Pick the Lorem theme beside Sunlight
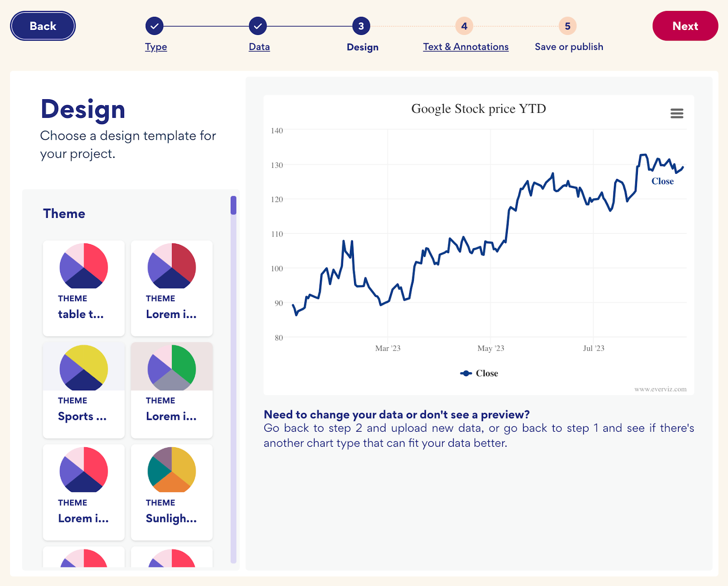 tap(84, 492)
